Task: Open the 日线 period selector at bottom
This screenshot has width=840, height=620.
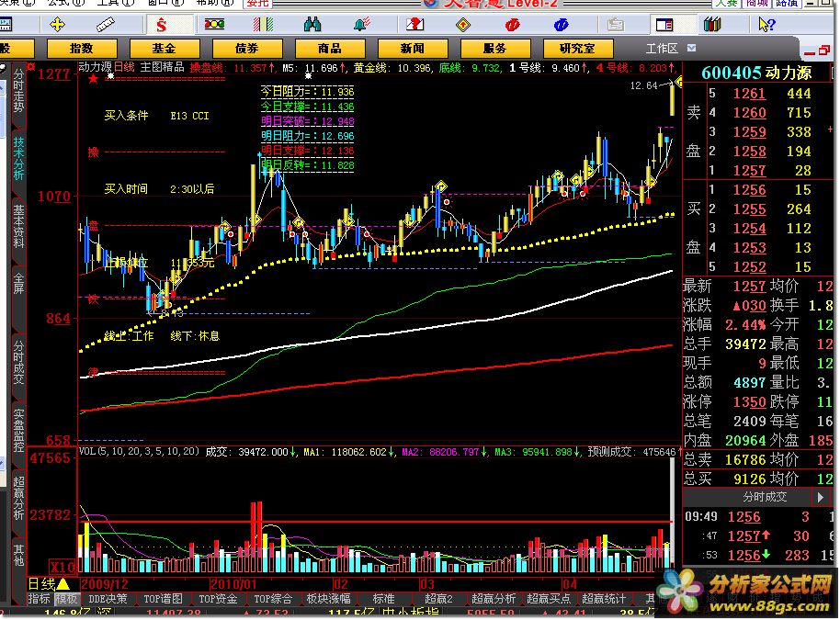Action: tap(48, 583)
